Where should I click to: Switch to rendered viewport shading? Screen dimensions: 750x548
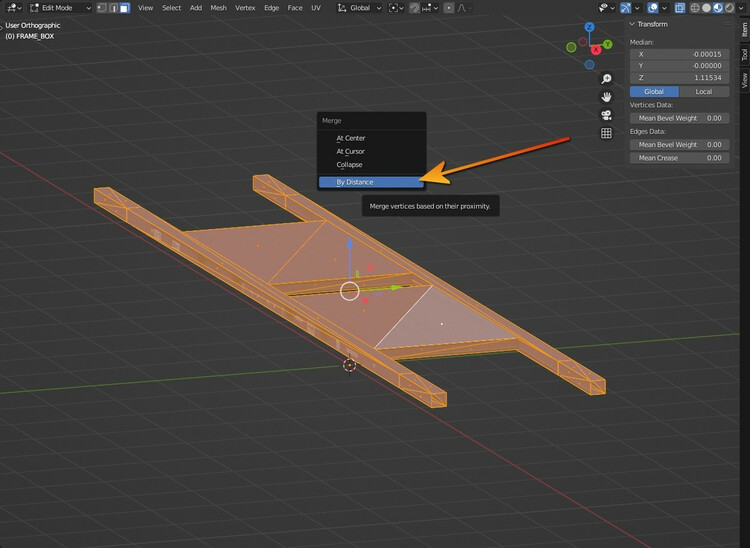coord(729,8)
